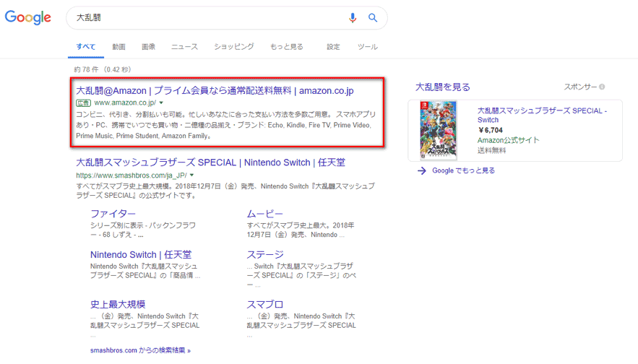
Task: Click arrow icon next to Google でもっと見る
Action: point(421,170)
